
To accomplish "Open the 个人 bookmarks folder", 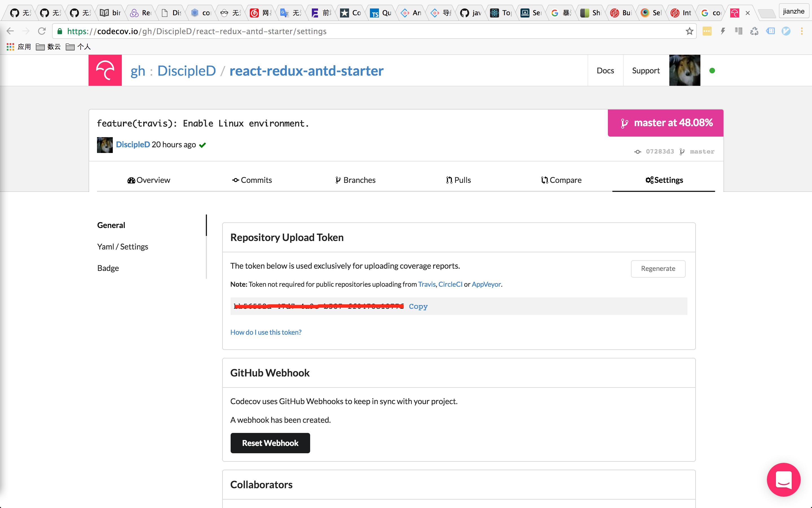I will tap(78, 47).
